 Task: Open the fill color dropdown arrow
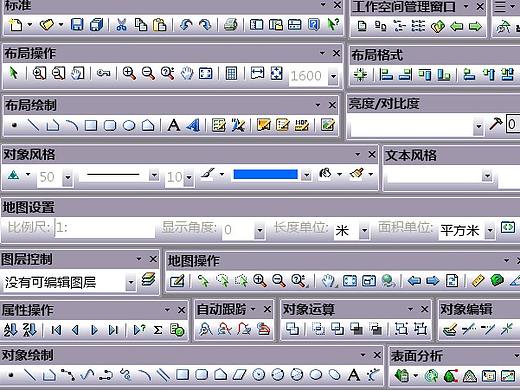click(306, 175)
